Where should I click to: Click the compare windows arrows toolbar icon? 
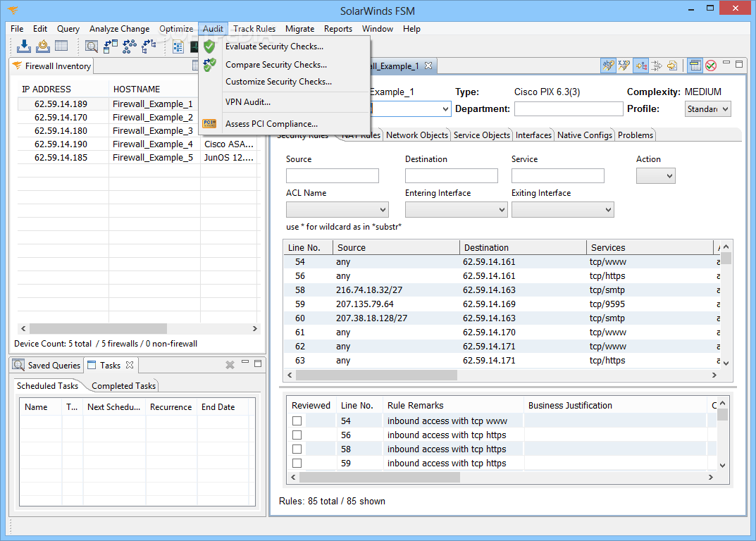[111, 46]
